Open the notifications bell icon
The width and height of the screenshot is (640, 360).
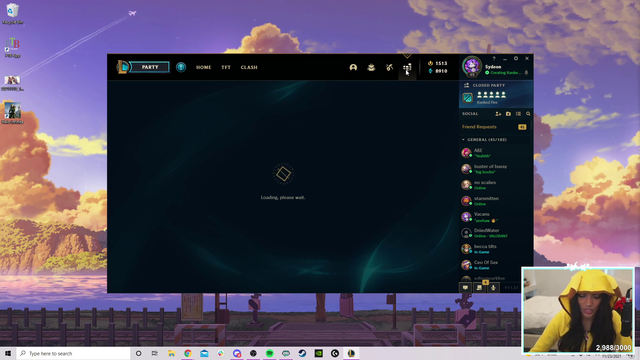[x=526, y=73]
